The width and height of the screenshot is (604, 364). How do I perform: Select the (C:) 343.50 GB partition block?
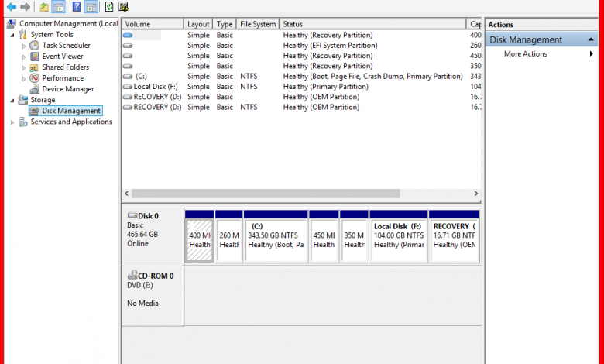276,241
